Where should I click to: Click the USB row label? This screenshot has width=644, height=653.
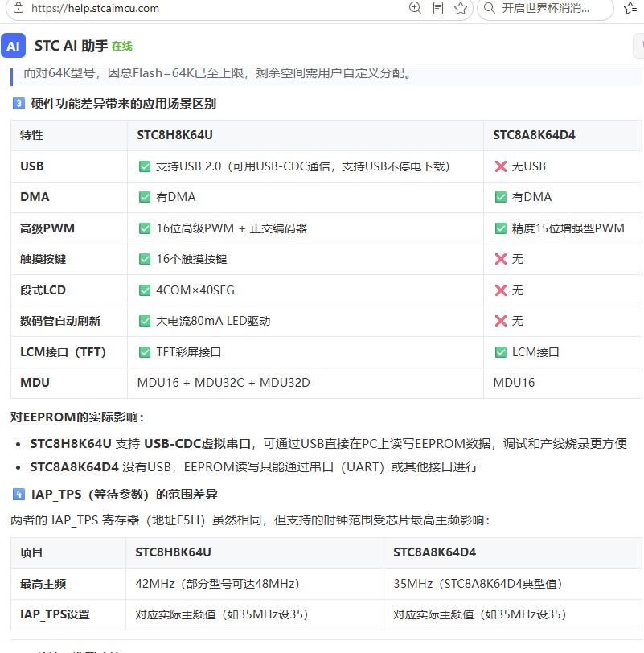coord(32,166)
